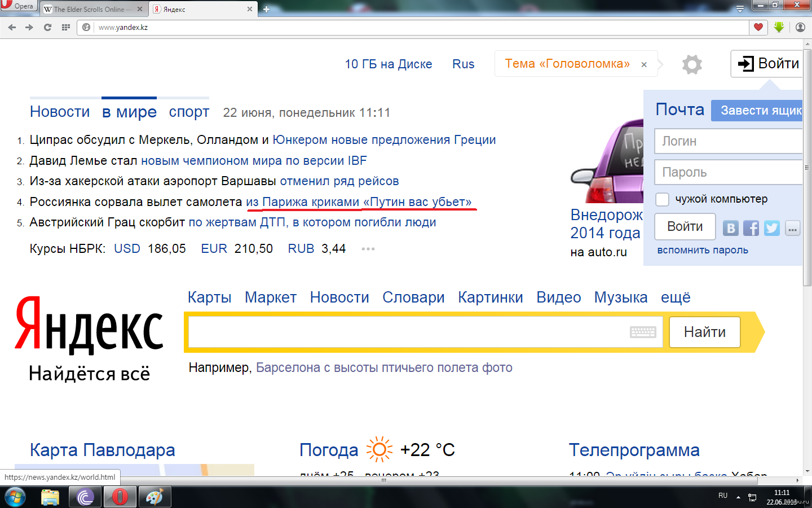The width and height of the screenshot is (812, 508).
Task: Show more social login options button
Action: (x=793, y=228)
